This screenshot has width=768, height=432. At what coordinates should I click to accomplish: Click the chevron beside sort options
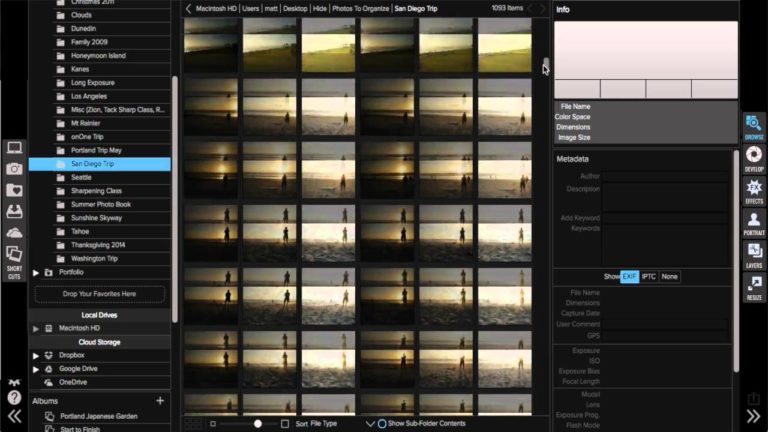tap(370, 424)
